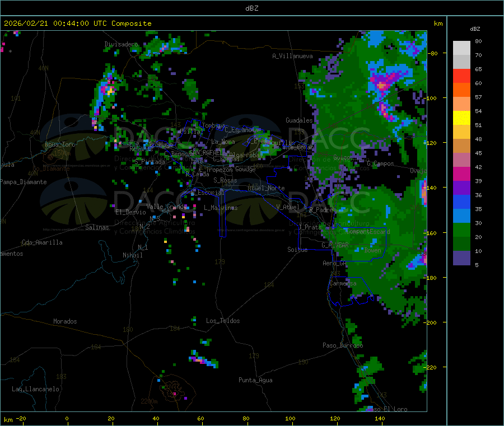Click the -220 tick on the vertical axis
The width and height of the screenshot is (504, 426).
pos(431,368)
